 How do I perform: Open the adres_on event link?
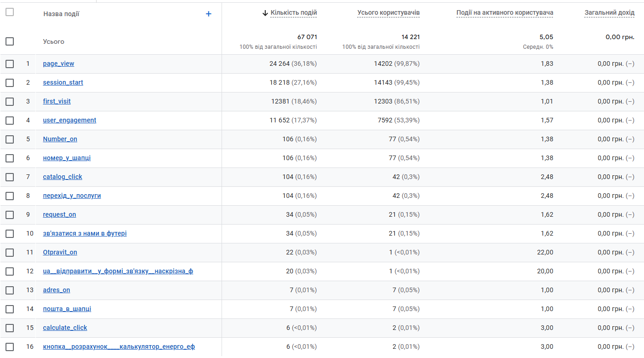[x=57, y=290]
